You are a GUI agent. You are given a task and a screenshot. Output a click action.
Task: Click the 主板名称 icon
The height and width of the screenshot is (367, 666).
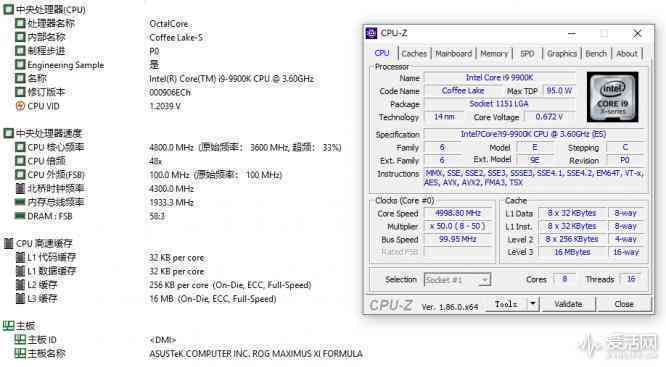[x=20, y=353]
